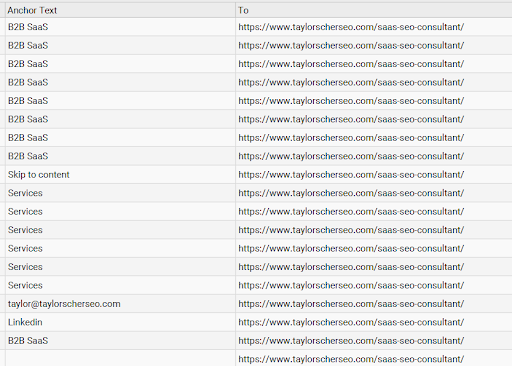Viewport: 512px width, 366px height.
Task: Select the taylor@taylorscherseo.com anchor text cell
Action: (120, 304)
